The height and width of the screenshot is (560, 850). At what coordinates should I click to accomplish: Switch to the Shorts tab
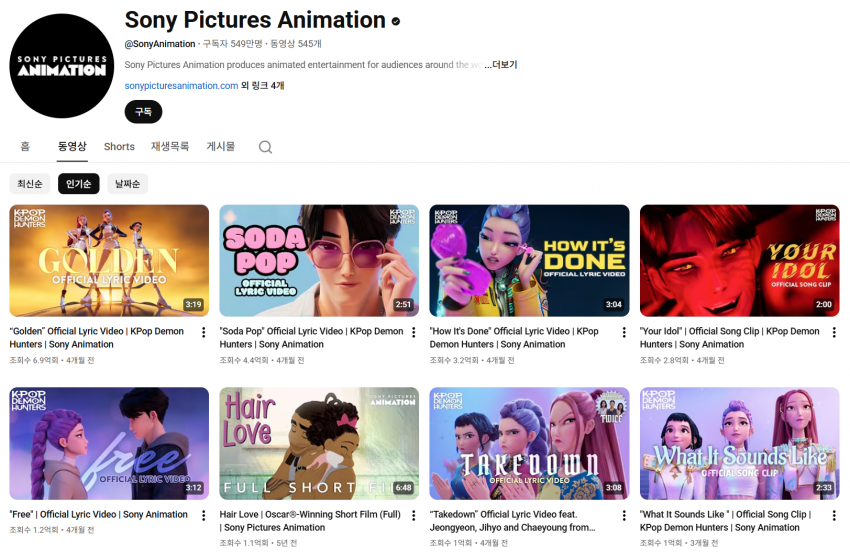click(x=119, y=146)
